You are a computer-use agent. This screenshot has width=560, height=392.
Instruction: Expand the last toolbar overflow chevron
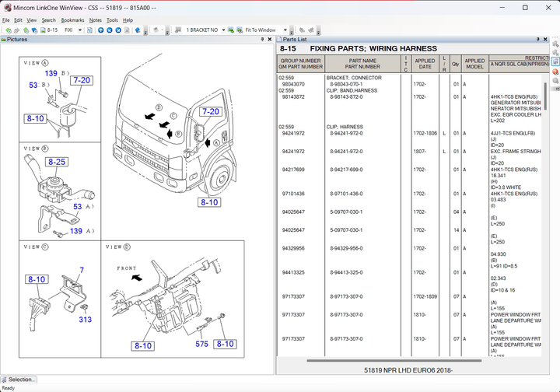pos(319,32)
